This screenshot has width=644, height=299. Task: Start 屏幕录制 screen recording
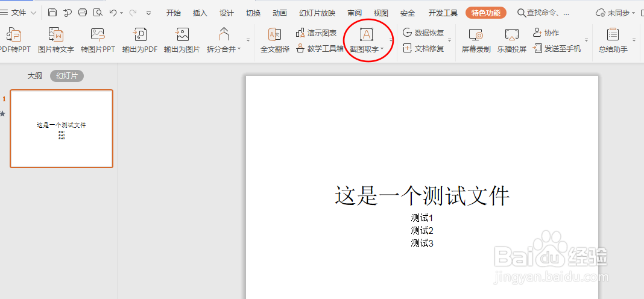476,40
